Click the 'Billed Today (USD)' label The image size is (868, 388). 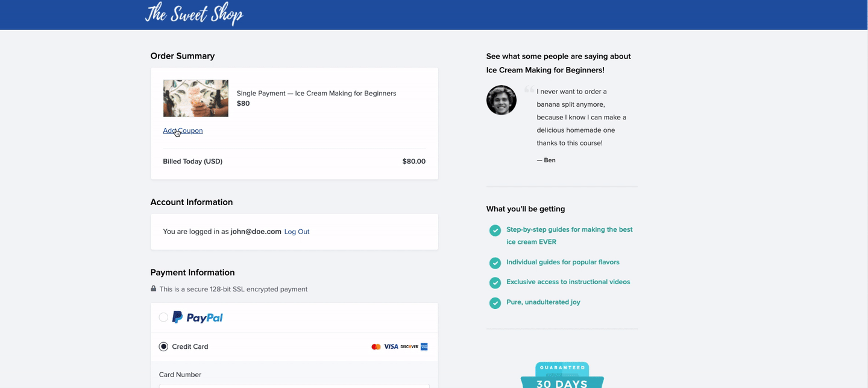193,162
